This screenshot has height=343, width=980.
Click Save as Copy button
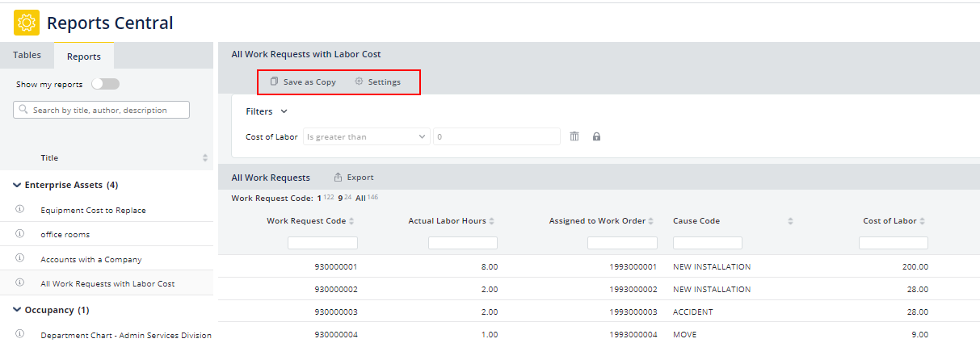303,82
